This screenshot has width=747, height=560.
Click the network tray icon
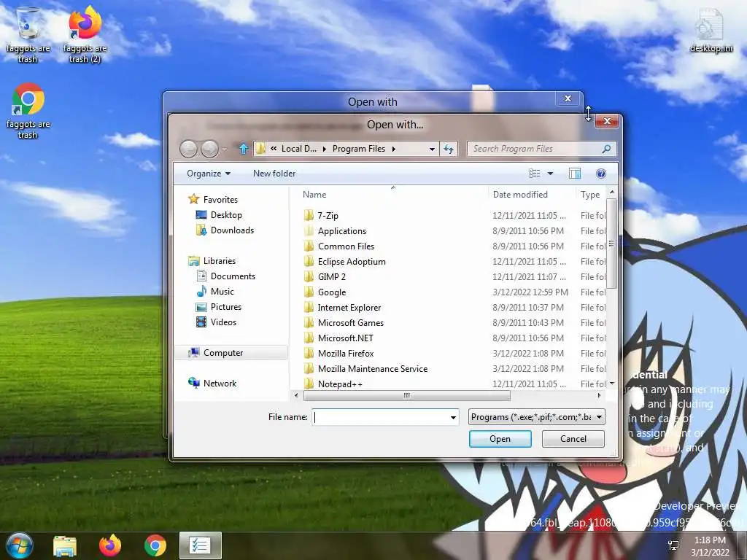tap(673, 545)
